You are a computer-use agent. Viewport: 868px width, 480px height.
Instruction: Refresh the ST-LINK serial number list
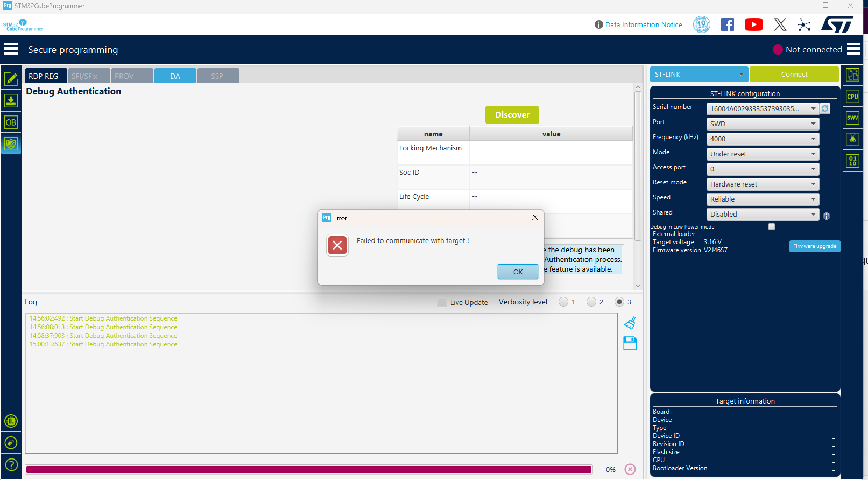coord(824,108)
